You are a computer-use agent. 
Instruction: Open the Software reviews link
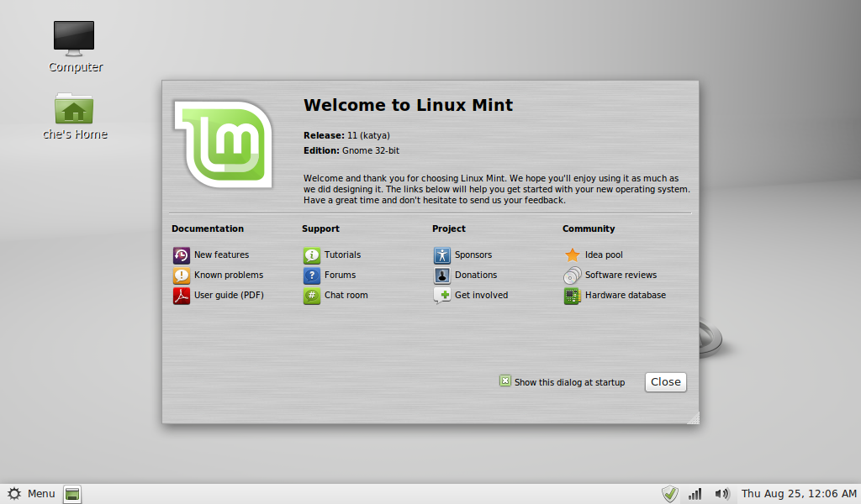pyautogui.click(x=621, y=275)
